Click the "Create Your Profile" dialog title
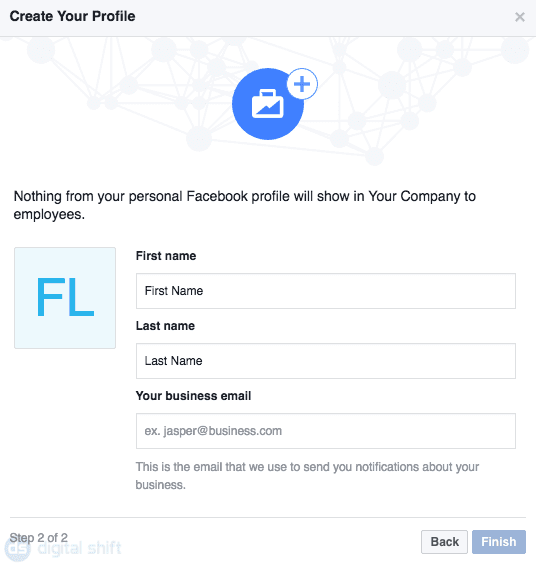The height and width of the screenshot is (563, 536). tap(73, 16)
